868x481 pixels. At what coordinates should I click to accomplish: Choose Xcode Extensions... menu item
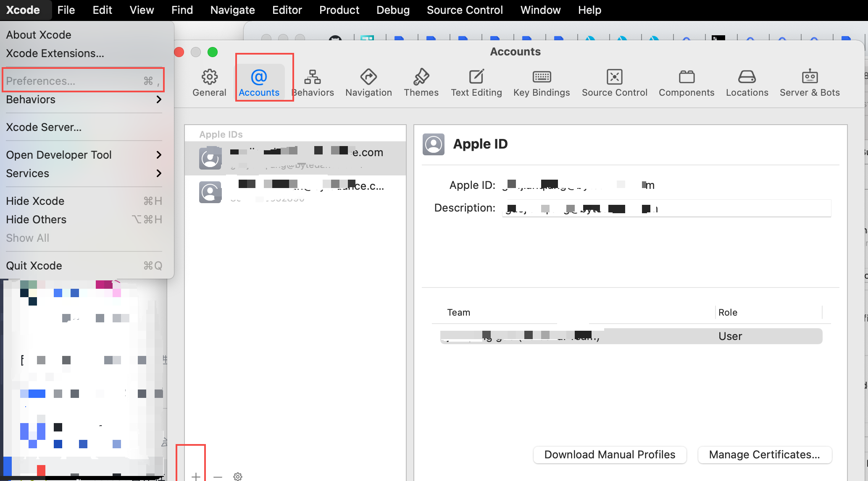pos(84,53)
